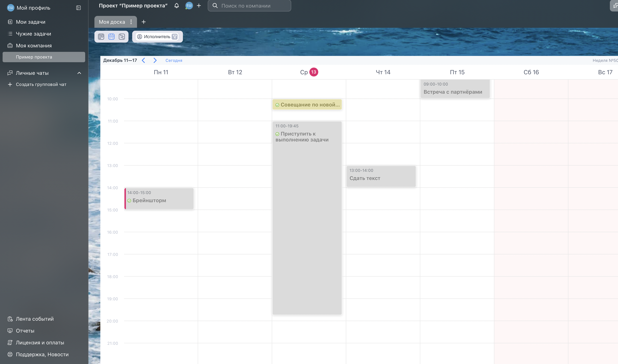Viewport: 618px width, 364px height.
Task: Toggle completion check on Приступить к выполнению задачи
Action: pyautogui.click(x=277, y=134)
